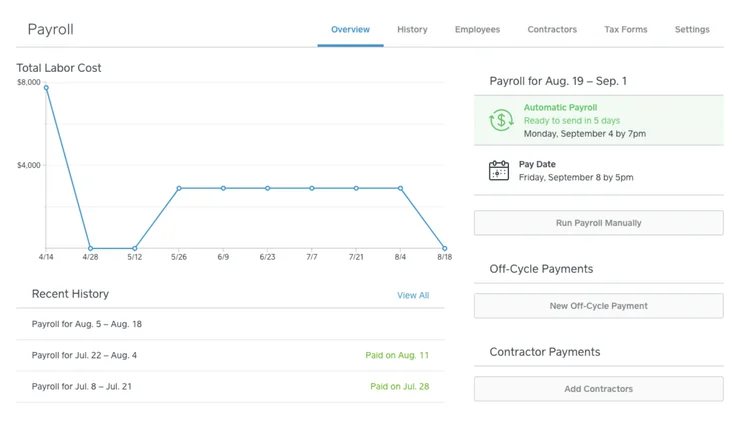Screen dimensions: 744x426
Task: Click the Pay Date calendar icon
Action: point(499,170)
